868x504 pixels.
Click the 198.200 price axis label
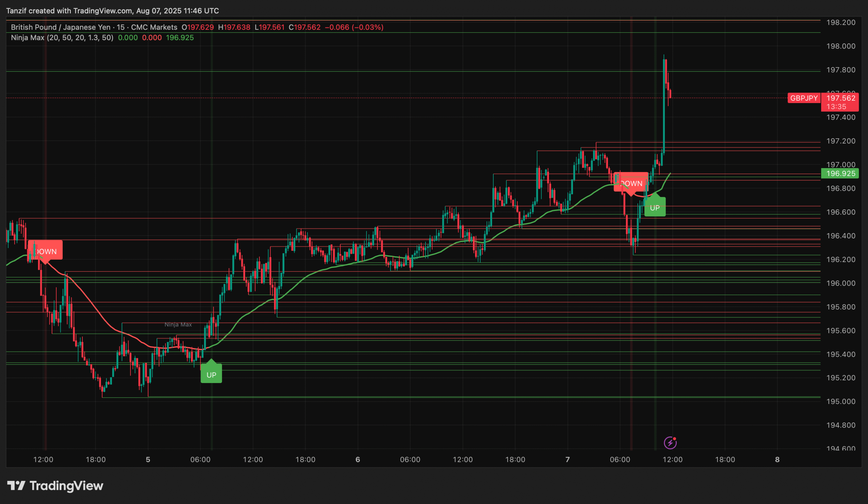point(841,22)
